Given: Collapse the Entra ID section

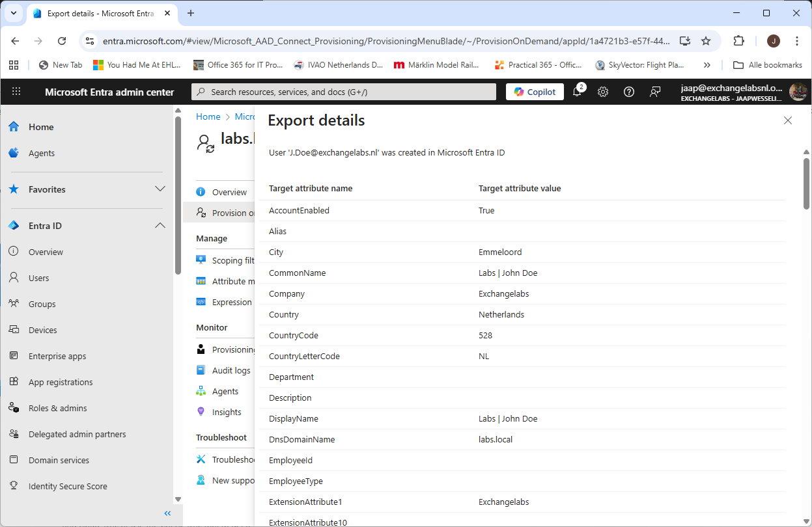Looking at the screenshot, I should 160,226.
